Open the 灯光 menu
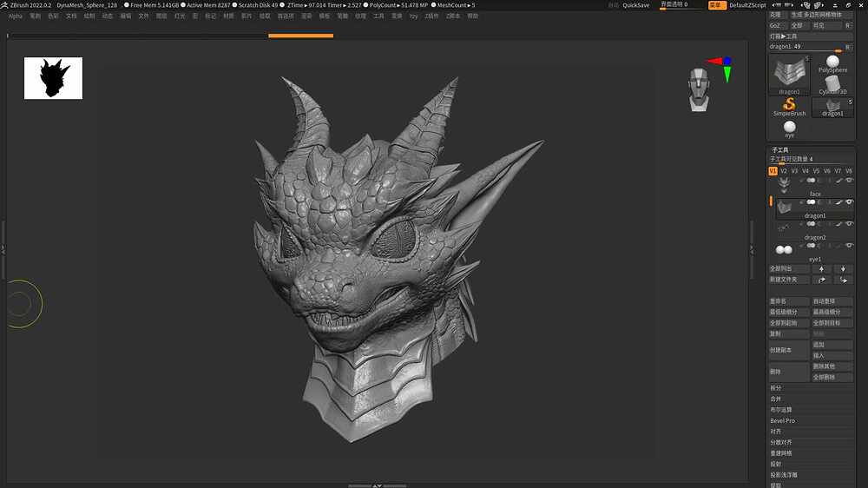 coord(180,16)
